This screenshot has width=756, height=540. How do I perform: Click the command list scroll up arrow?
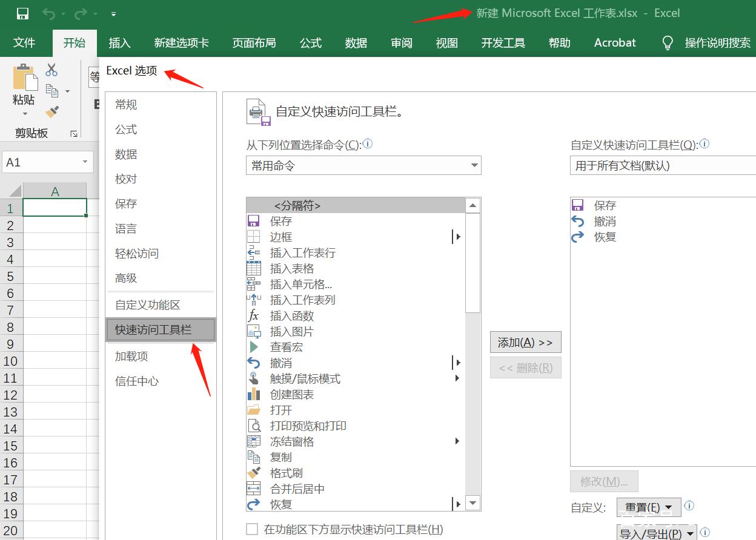[x=473, y=206]
